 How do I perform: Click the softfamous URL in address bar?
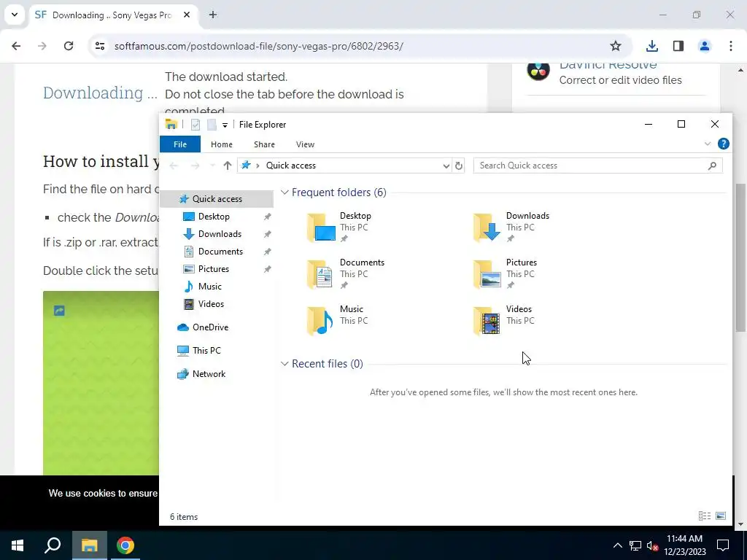(x=259, y=46)
